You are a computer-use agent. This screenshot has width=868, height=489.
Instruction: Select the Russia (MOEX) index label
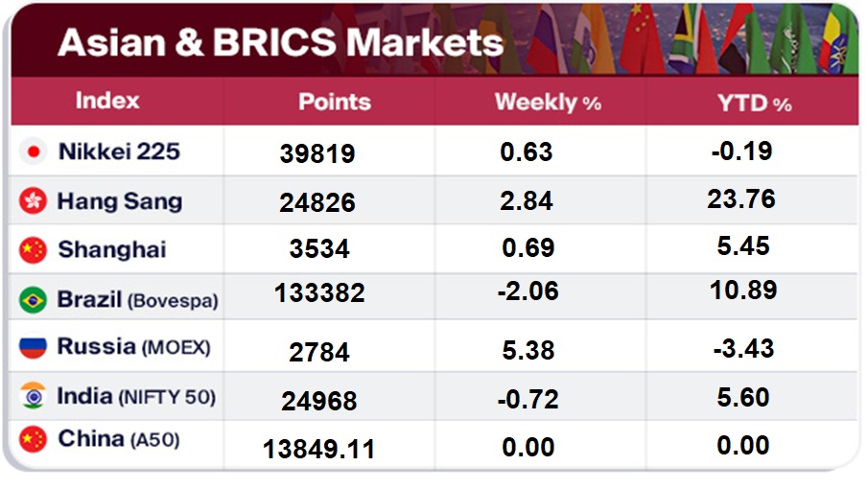(133, 347)
